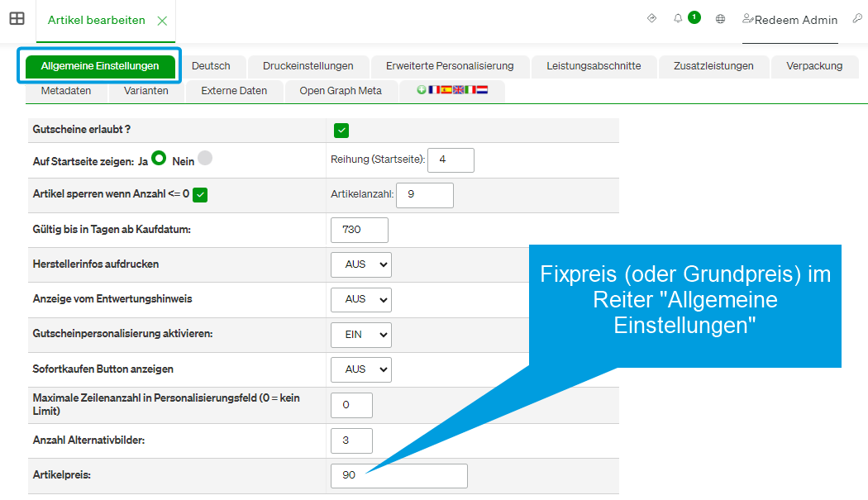868x500 pixels.
Task: Click the directions diamond icon in header
Action: coord(652,18)
